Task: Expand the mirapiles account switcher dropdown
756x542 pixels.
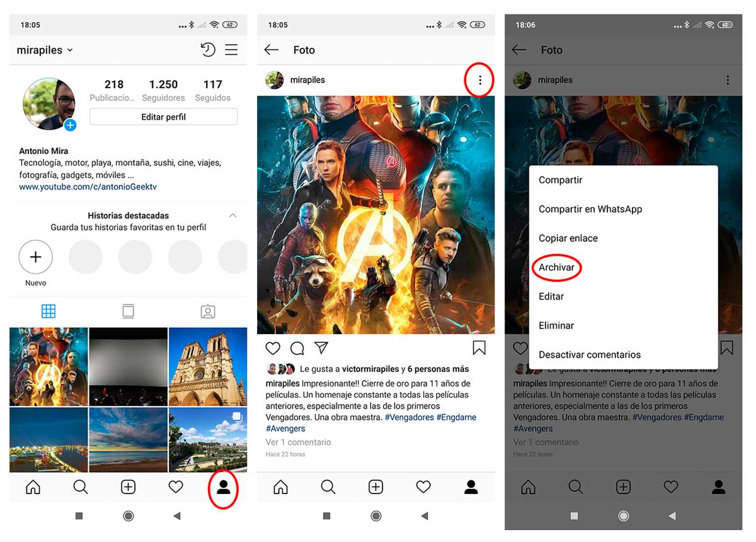Action: (x=45, y=50)
